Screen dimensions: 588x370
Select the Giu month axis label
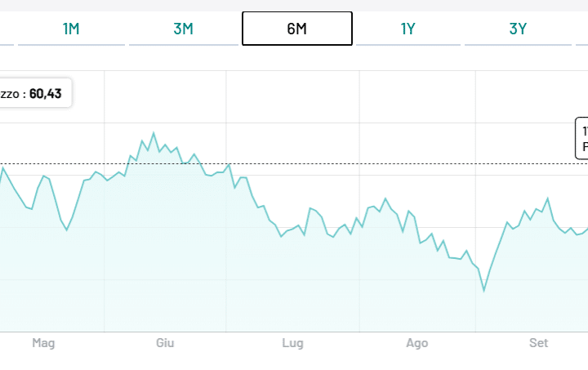pyautogui.click(x=165, y=343)
